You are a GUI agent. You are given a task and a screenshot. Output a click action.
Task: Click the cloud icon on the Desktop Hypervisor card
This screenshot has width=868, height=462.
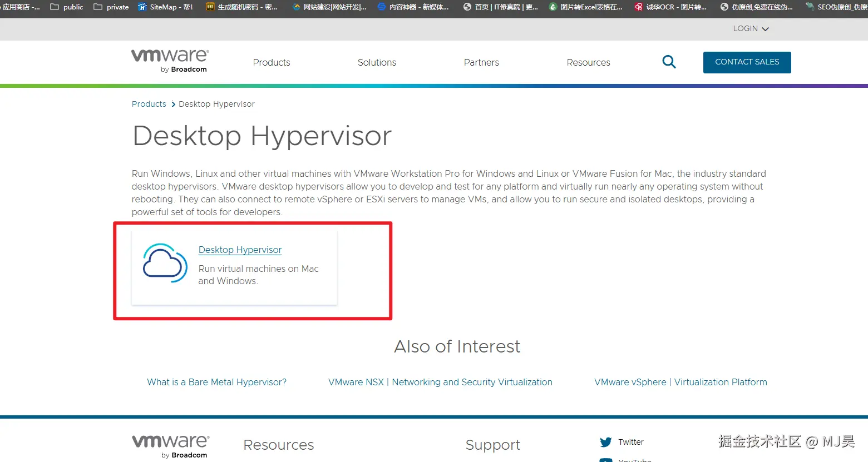point(165,263)
